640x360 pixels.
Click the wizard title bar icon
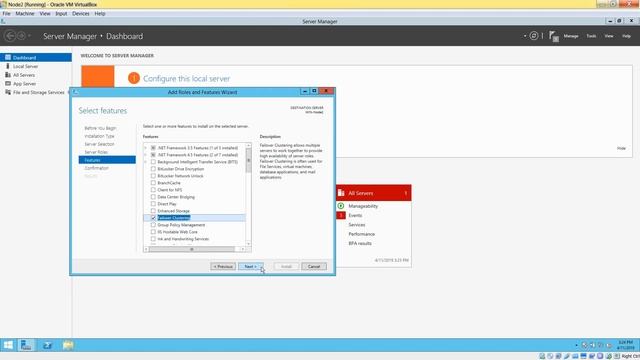tap(75, 92)
